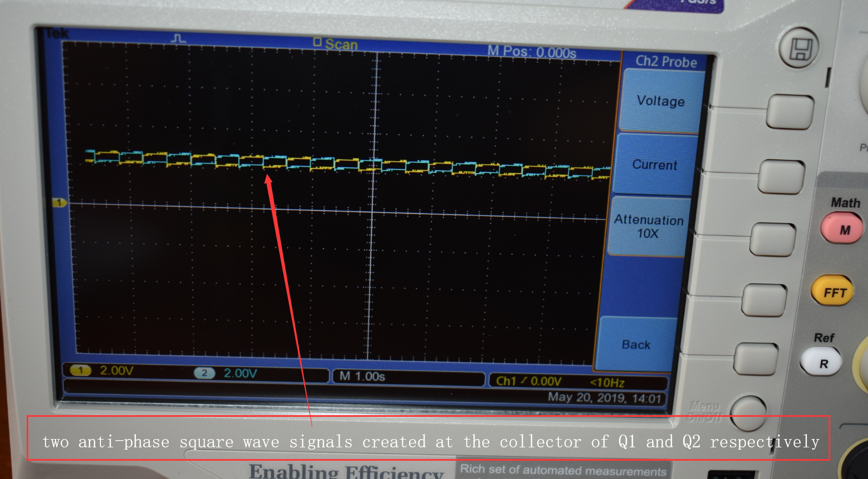Click the bezel button beside Back
868x479 pixels.
click(x=756, y=359)
